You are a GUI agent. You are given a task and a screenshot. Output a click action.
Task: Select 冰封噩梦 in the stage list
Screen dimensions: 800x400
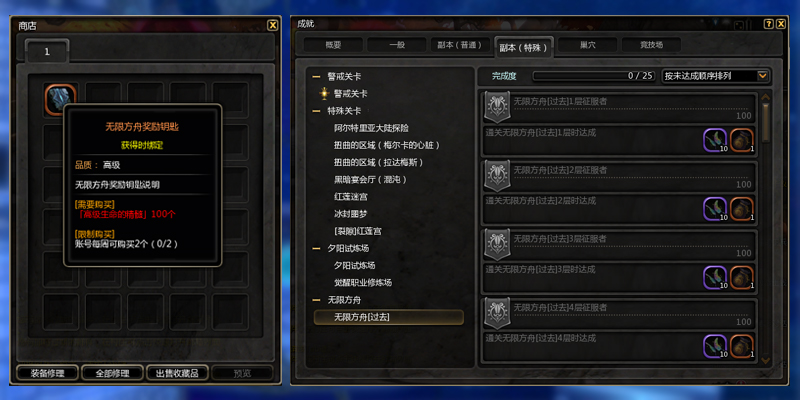[x=351, y=214]
